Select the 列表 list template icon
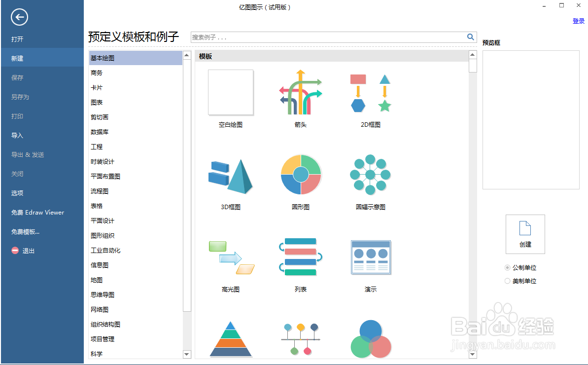Image resolution: width=588 pixels, height=365 pixels. (x=300, y=257)
